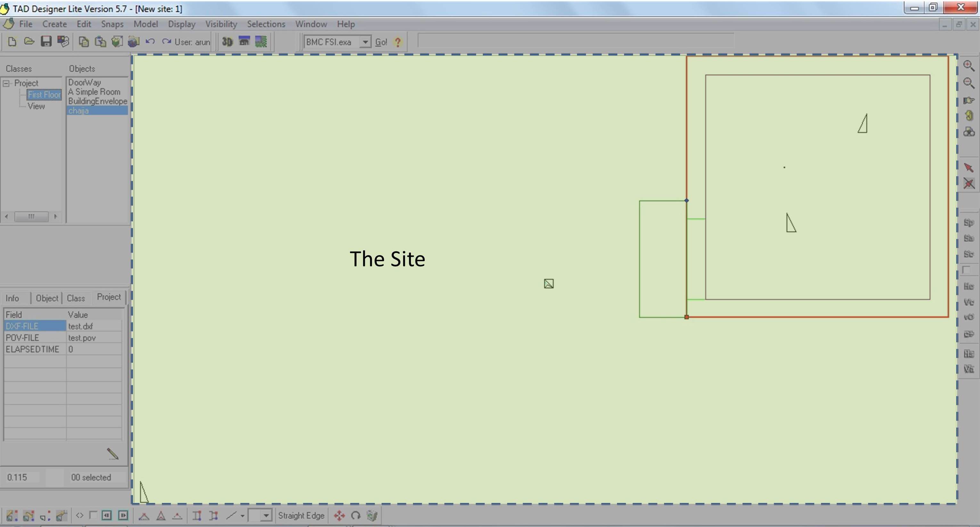980x527 pixels.
Task: Click the Go! button
Action: tap(381, 42)
